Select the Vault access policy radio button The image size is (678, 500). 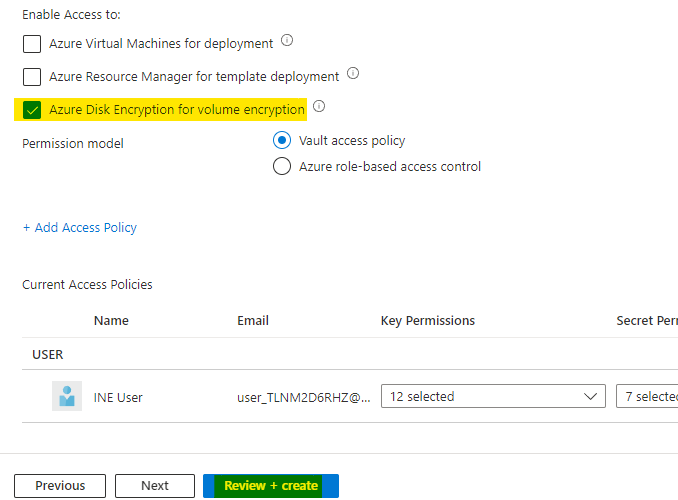pos(282,141)
